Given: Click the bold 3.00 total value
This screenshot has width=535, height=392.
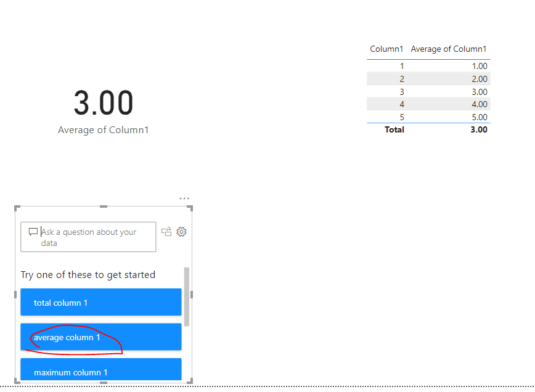Looking at the screenshot, I should (479, 129).
